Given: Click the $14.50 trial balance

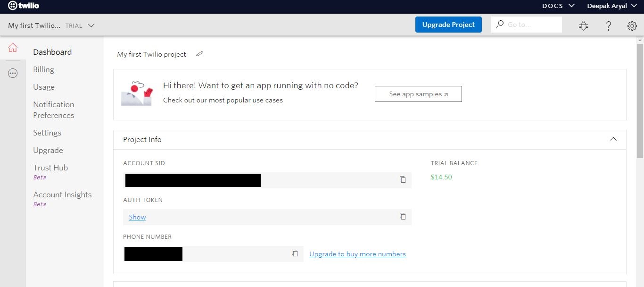Looking at the screenshot, I should pyautogui.click(x=441, y=177).
